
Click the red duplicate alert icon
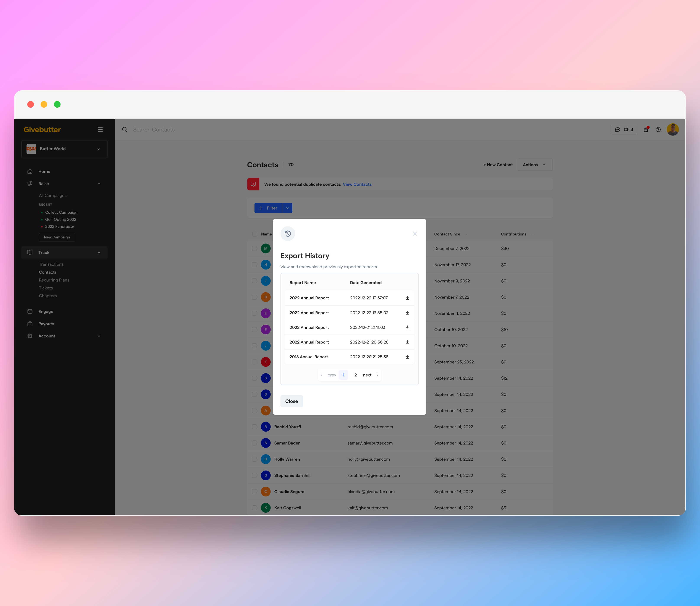[x=253, y=184]
